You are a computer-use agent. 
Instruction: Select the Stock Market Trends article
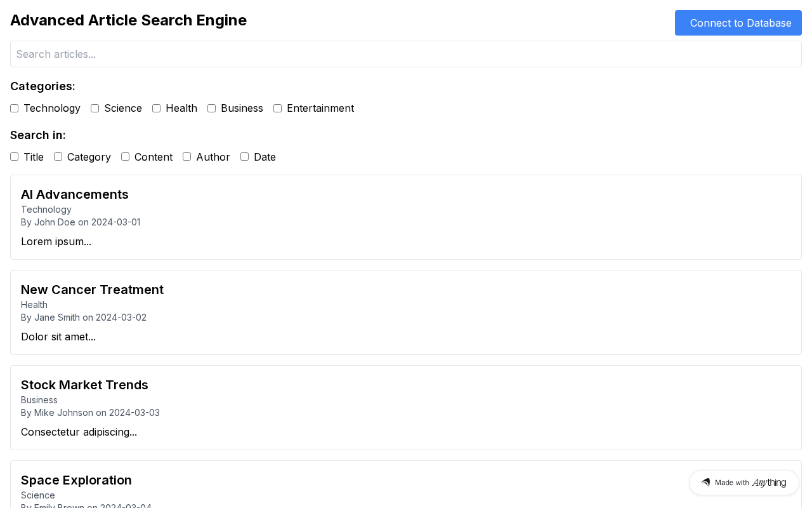[84, 385]
